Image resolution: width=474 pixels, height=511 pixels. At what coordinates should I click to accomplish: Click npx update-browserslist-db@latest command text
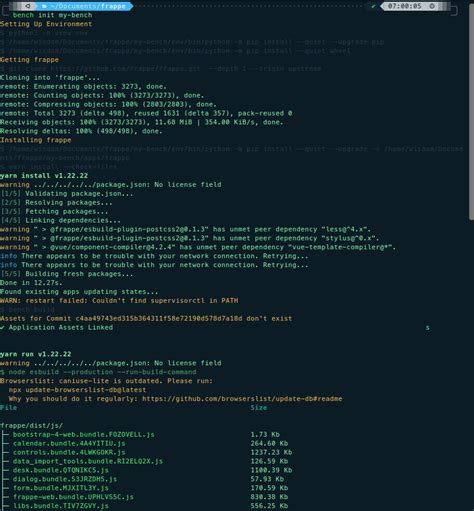coord(77,390)
